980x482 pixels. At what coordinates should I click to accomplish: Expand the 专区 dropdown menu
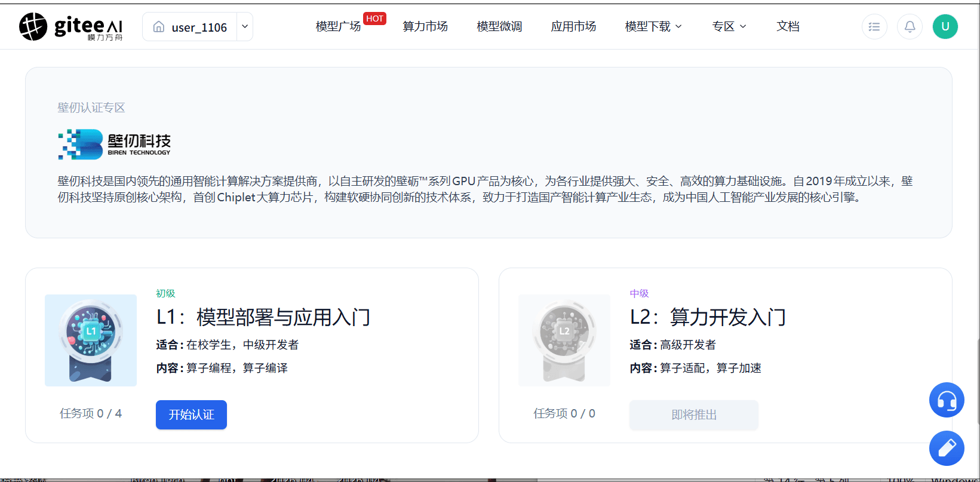pos(729,26)
